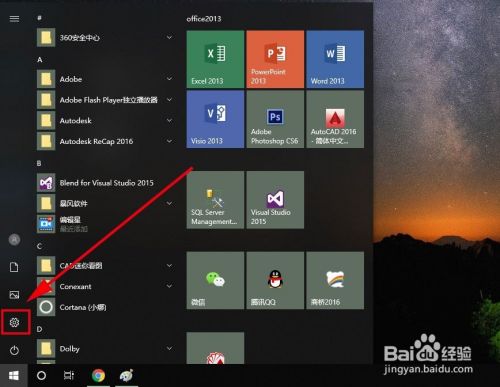
Task: Open the Documents icon in sidebar
Action: [14, 267]
